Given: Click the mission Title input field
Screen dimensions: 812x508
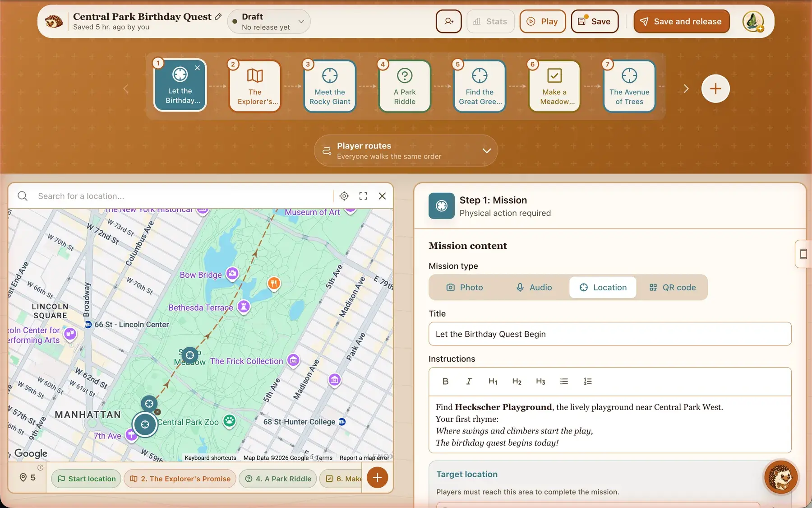Looking at the screenshot, I should point(610,334).
